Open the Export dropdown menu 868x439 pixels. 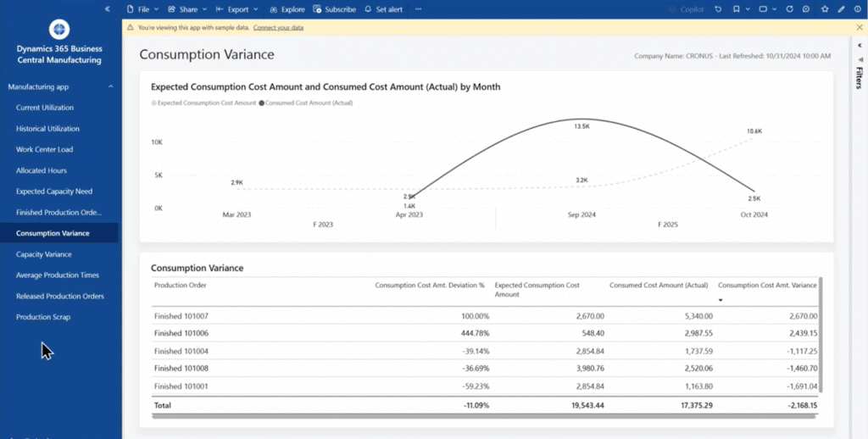pos(237,9)
